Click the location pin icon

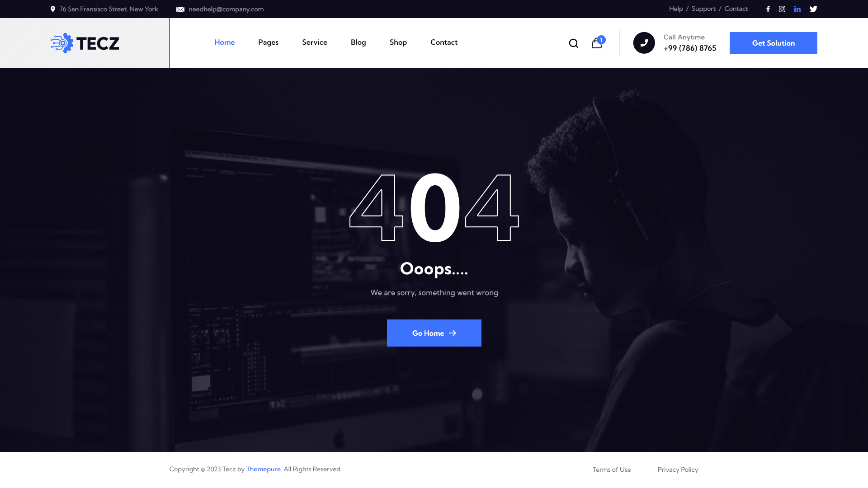point(53,9)
